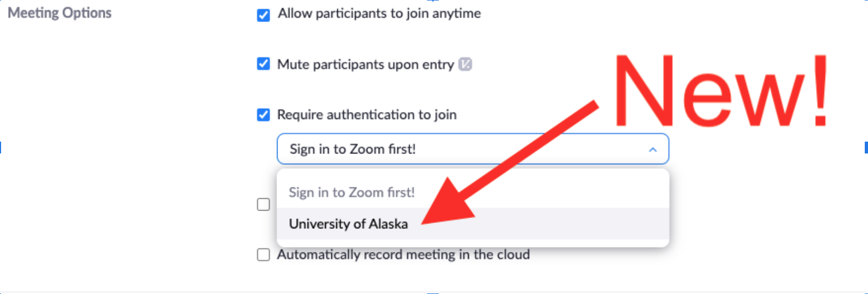Click the red "New!" annotation text
Image resolution: width=868 pixels, height=294 pixels.
[721, 92]
